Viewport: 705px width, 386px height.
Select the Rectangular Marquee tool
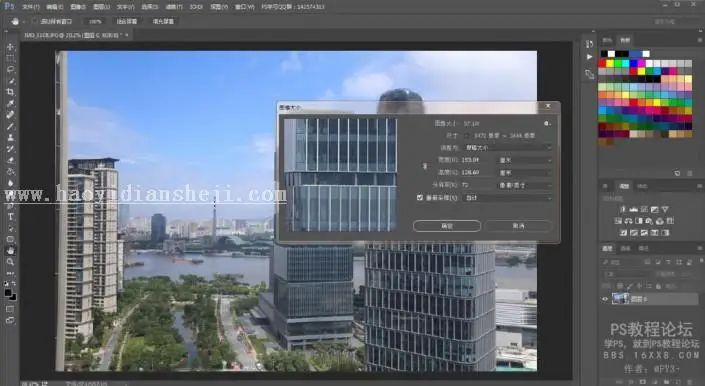(10, 58)
